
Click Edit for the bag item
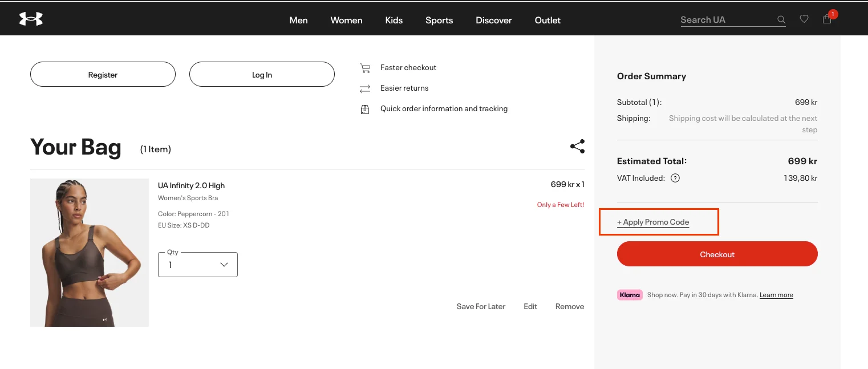click(530, 306)
